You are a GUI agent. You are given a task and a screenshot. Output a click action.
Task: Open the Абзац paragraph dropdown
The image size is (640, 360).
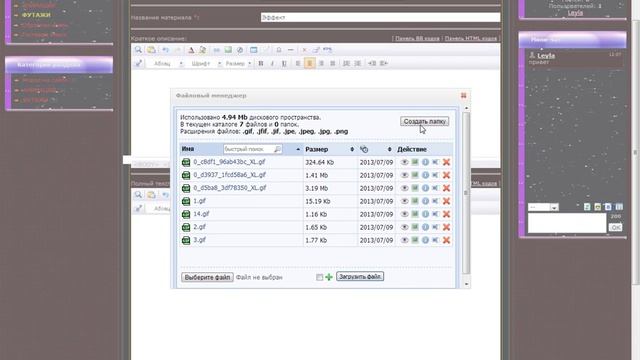[168, 63]
